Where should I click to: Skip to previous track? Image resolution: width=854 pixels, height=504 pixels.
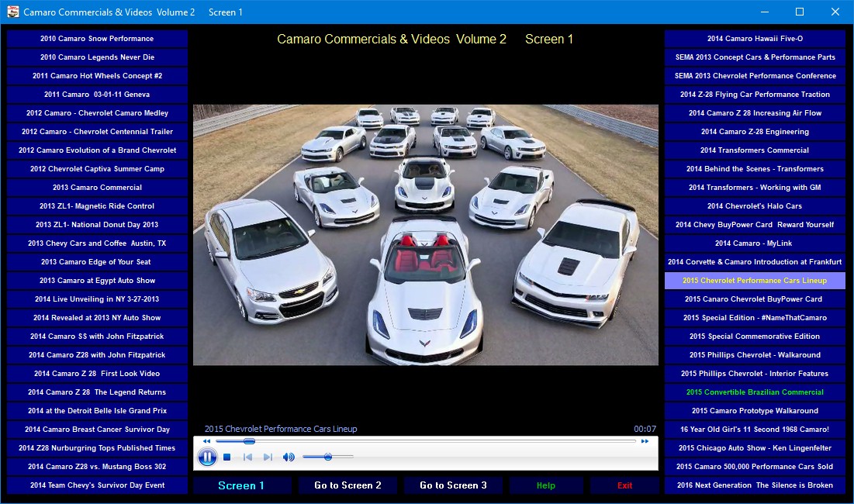click(x=247, y=457)
